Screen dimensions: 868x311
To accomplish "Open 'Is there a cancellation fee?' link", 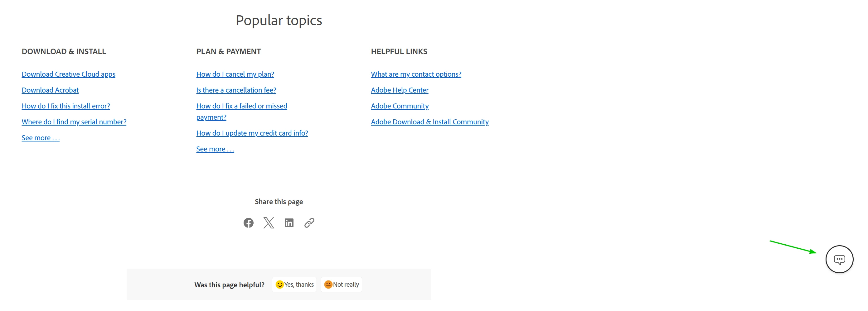I will click(x=236, y=90).
